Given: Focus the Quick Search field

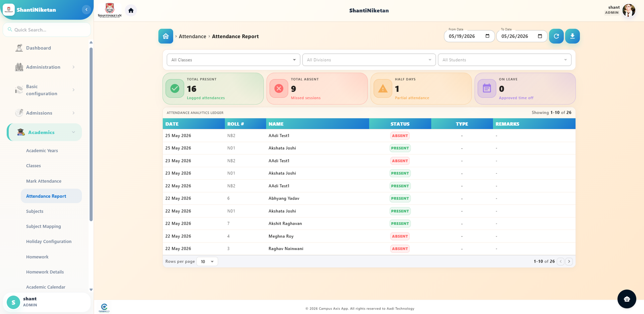Looking at the screenshot, I should coord(47,30).
